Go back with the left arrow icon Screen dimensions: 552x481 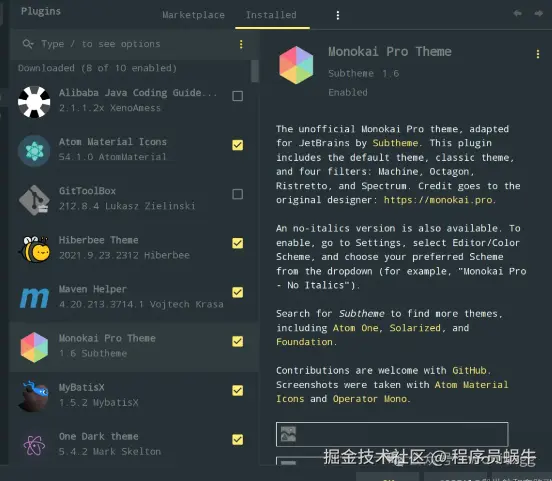(x=518, y=13)
